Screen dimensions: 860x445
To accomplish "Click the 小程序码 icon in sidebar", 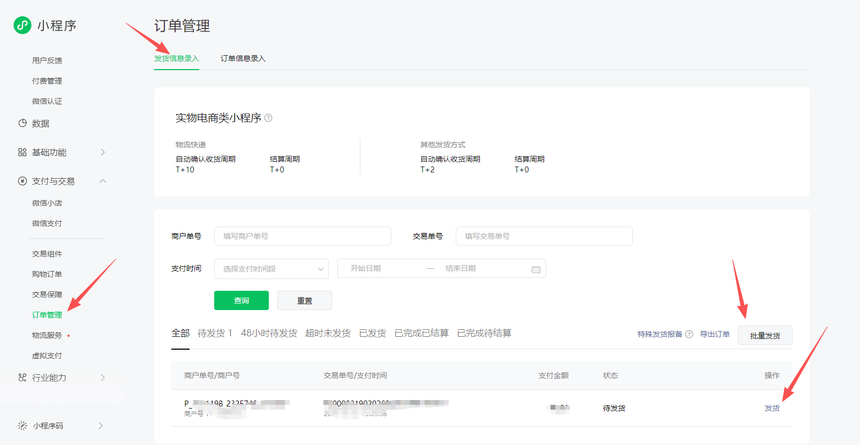I will (22, 425).
